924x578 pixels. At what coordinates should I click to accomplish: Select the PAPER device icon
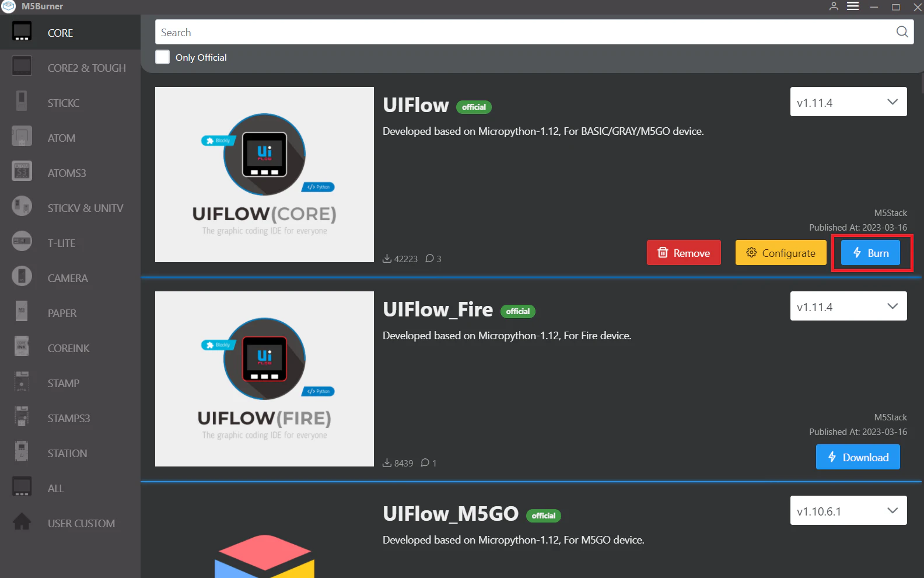point(22,312)
